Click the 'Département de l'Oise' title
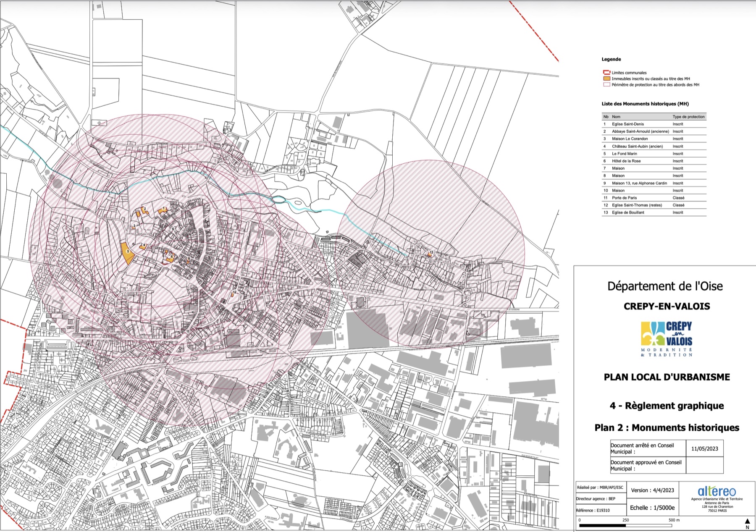 coord(665,286)
